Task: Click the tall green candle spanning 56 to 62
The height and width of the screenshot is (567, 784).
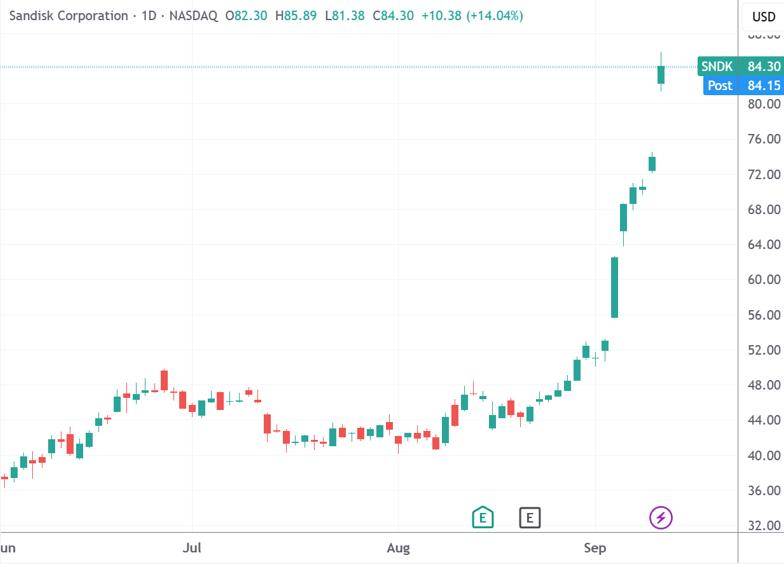Action: pos(614,287)
